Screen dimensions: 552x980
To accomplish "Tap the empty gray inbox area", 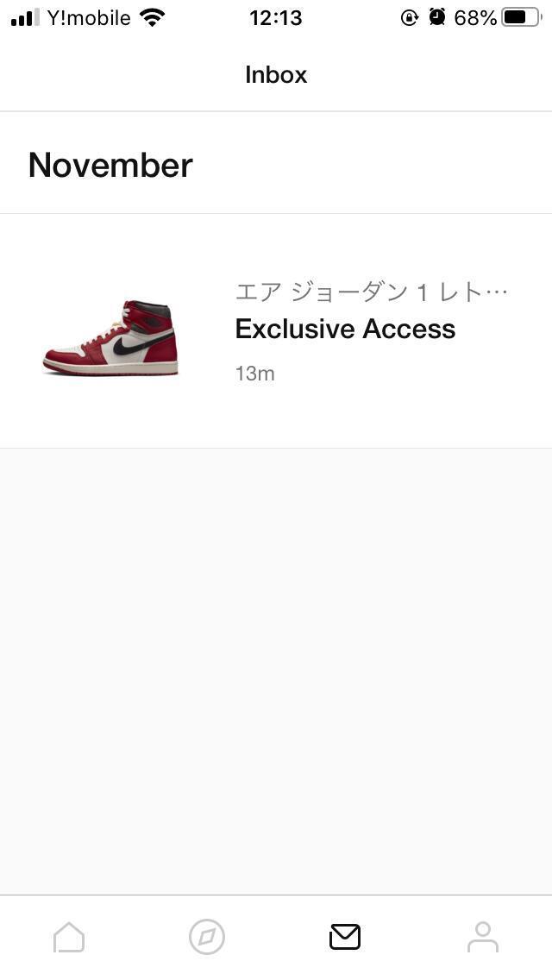I will pyautogui.click(x=276, y=671).
